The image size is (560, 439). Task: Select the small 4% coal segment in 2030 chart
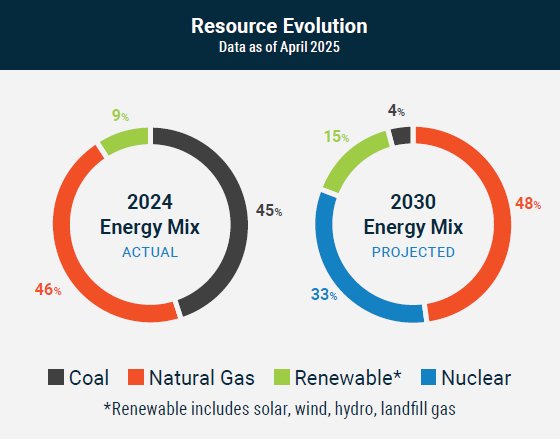[x=401, y=136]
